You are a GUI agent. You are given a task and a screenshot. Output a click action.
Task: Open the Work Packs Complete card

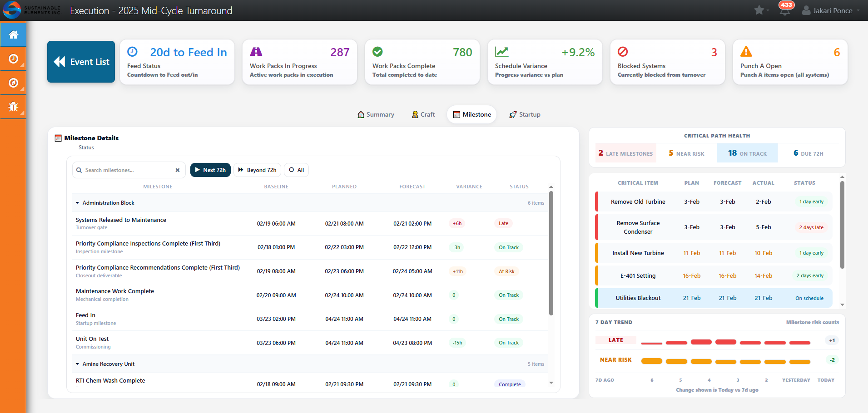422,62
